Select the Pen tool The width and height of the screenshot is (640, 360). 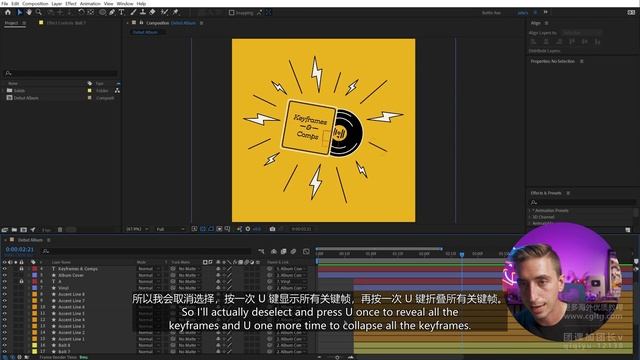[112, 13]
